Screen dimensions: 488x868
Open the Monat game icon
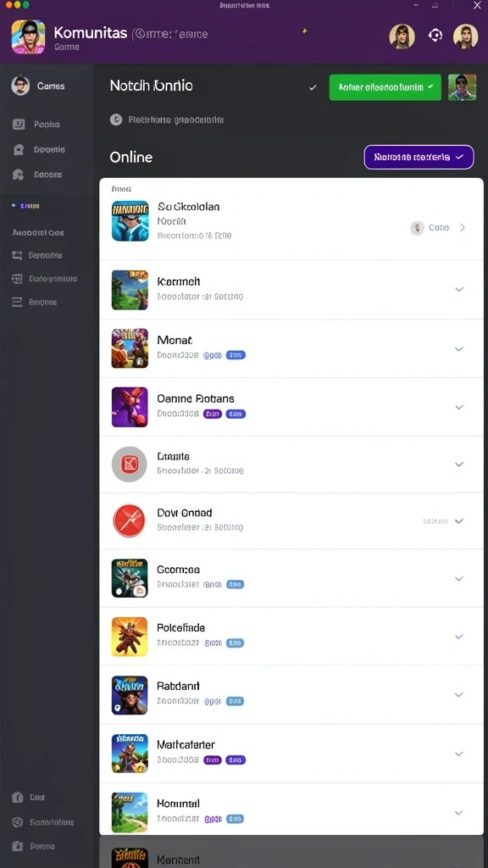130,348
